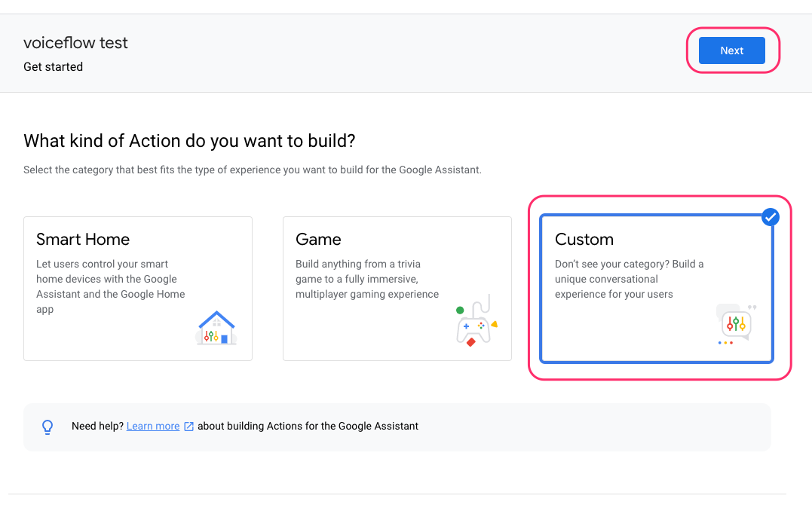Click the blue checkmark on Custom card

[x=770, y=217]
